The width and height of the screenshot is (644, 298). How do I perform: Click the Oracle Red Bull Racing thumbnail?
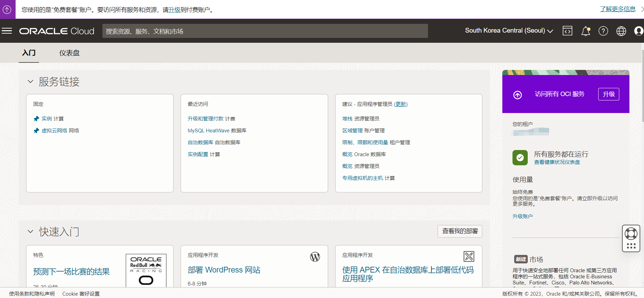tap(146, 271)
